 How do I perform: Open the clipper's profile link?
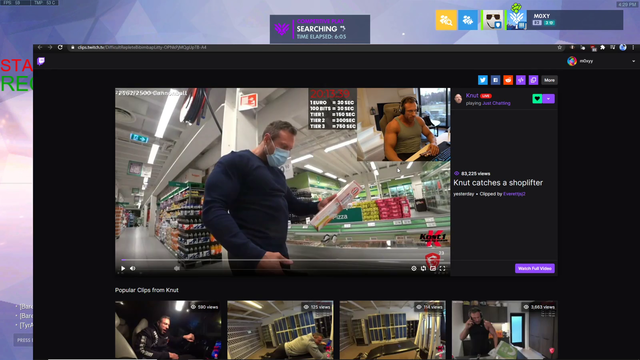514,194
